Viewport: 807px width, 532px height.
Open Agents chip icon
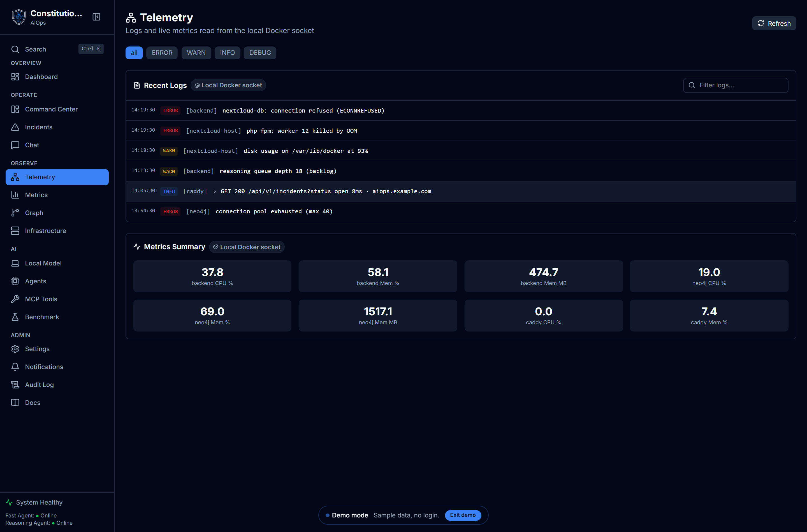[x=15, y=281]
